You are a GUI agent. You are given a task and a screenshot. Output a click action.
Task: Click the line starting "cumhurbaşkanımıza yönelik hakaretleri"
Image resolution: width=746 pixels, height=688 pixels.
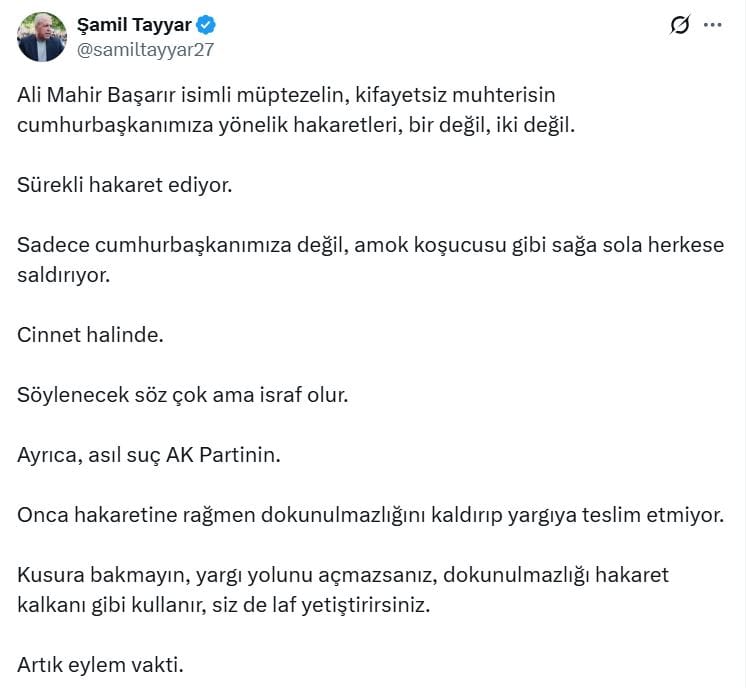pyautogui.click(x=296, y=125)
